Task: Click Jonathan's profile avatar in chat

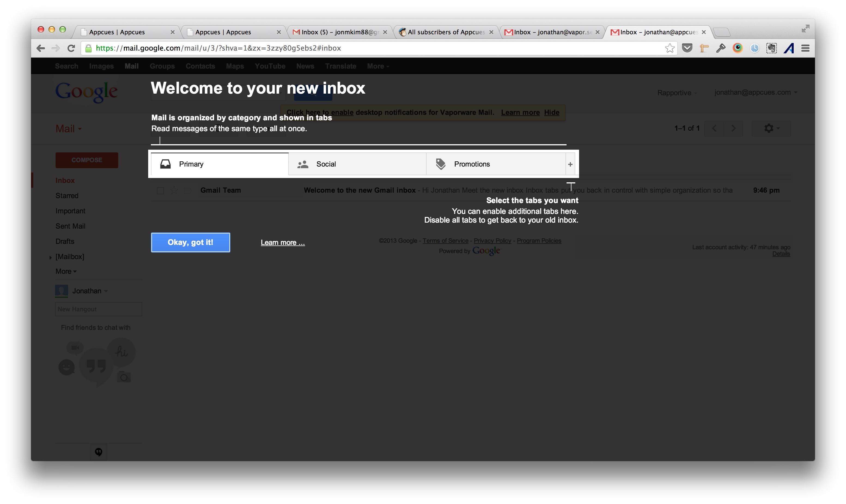Action: pyautogui.click(x=62, y=291)
